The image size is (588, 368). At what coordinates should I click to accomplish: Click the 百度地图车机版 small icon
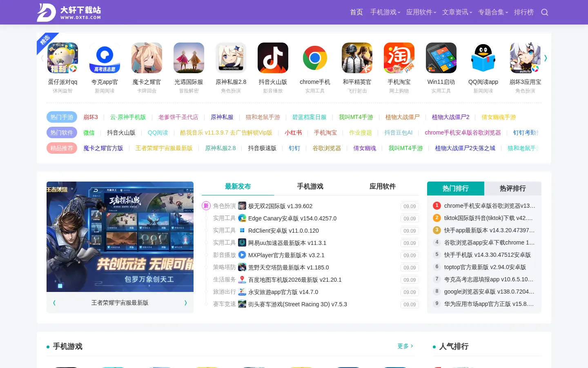pos(242,279)
